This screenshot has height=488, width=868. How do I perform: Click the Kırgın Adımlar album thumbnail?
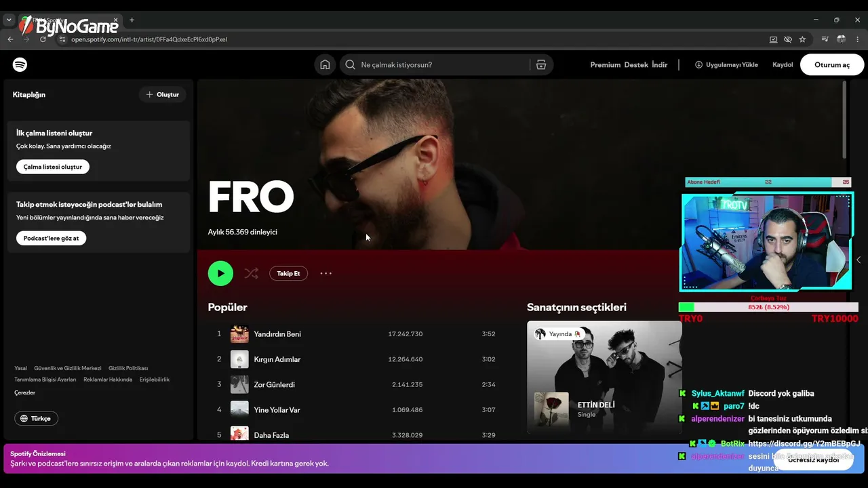click(x=239, y=359)
